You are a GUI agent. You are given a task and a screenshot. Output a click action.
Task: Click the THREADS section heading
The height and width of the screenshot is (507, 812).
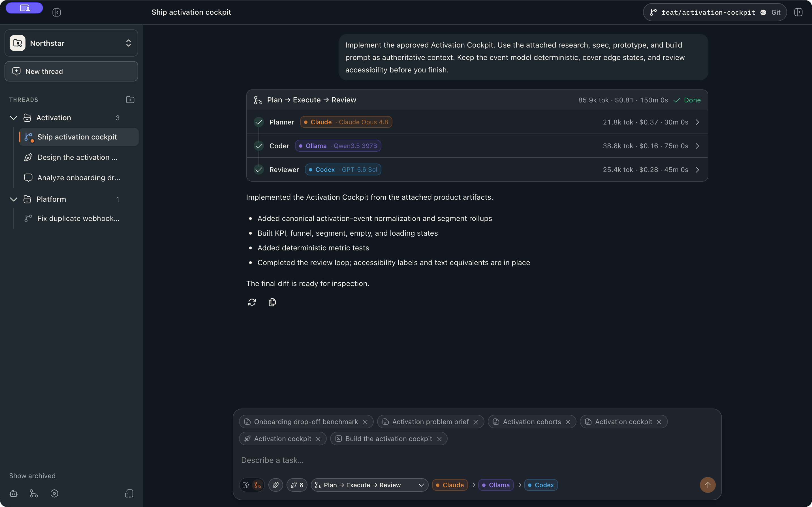(23, 100)
